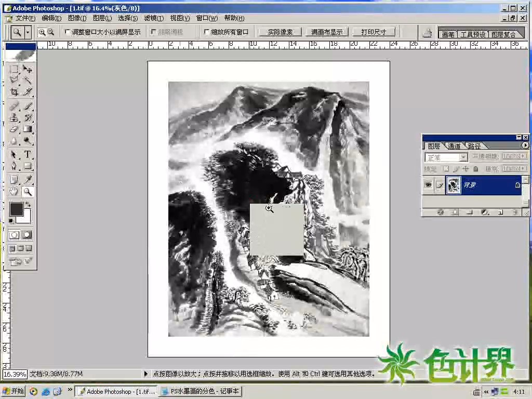This screenshot has height=399, width=532.
Task: Click the 打印尺寸 button
Action: pos(374,31)
